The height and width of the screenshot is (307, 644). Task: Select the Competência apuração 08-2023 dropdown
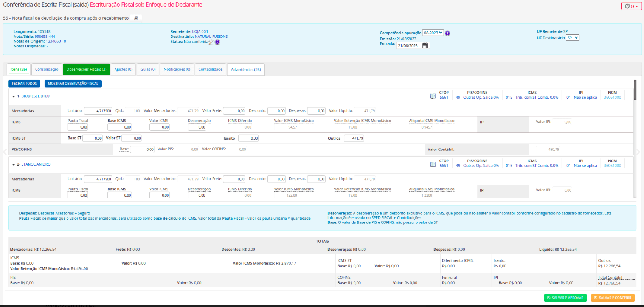[x=433, y=33]
